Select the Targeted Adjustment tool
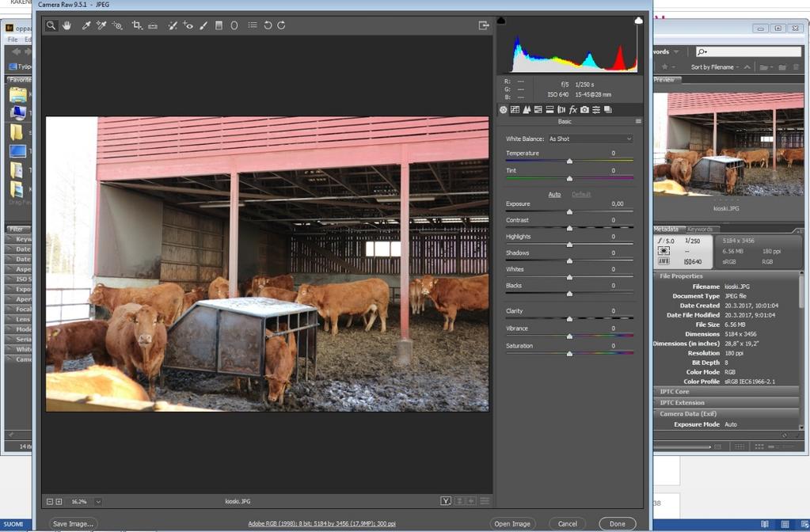The height and width of the screenshot is (532, 810). click(117, 25)
